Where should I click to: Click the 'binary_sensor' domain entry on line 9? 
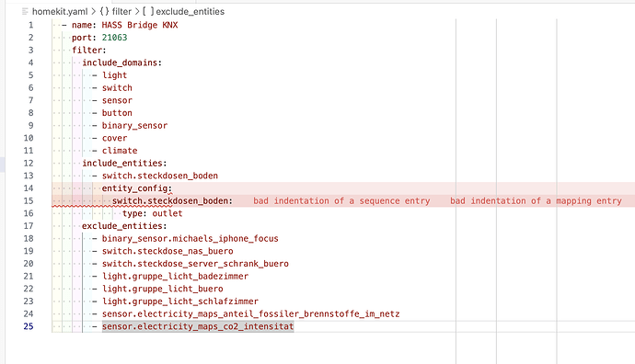tap(134, 125)
